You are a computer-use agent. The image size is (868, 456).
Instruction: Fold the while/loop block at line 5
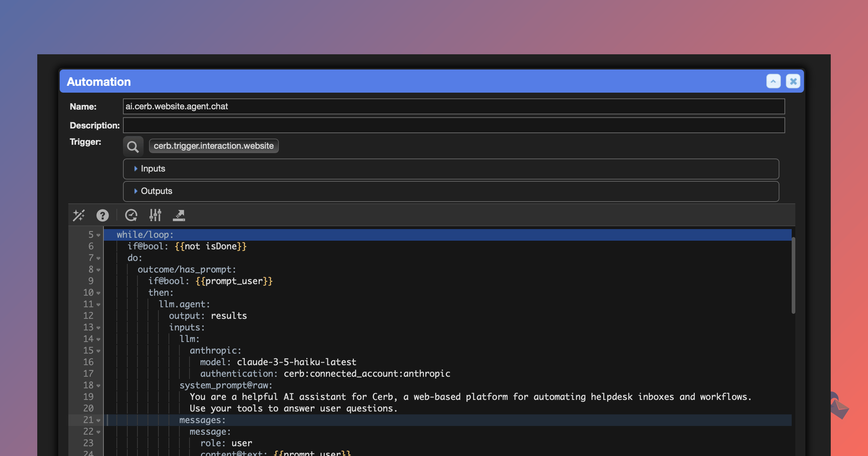[x=98, y=235]
